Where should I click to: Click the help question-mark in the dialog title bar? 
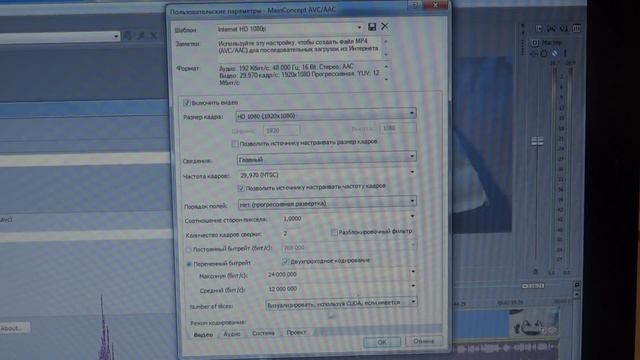coord(415,5)
